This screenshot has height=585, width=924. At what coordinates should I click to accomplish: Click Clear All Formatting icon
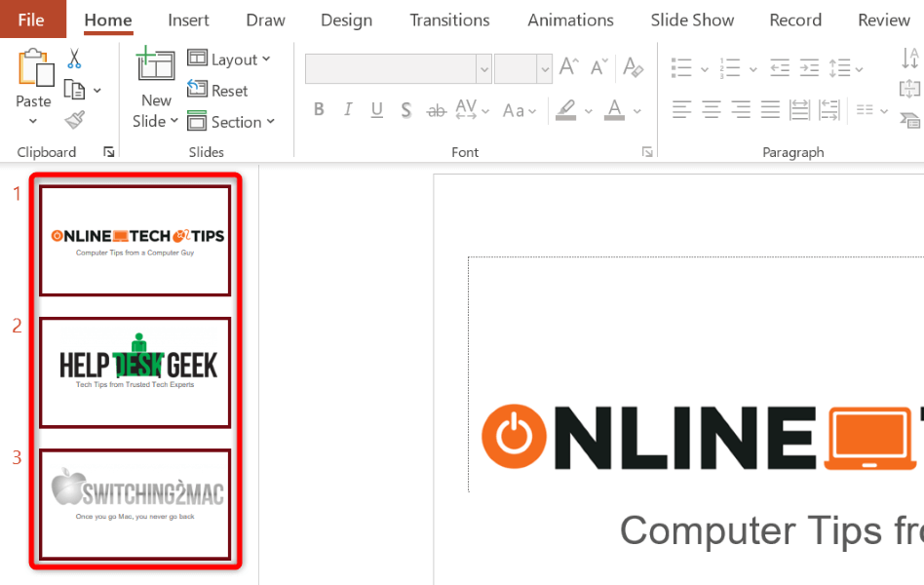[633, 66]
